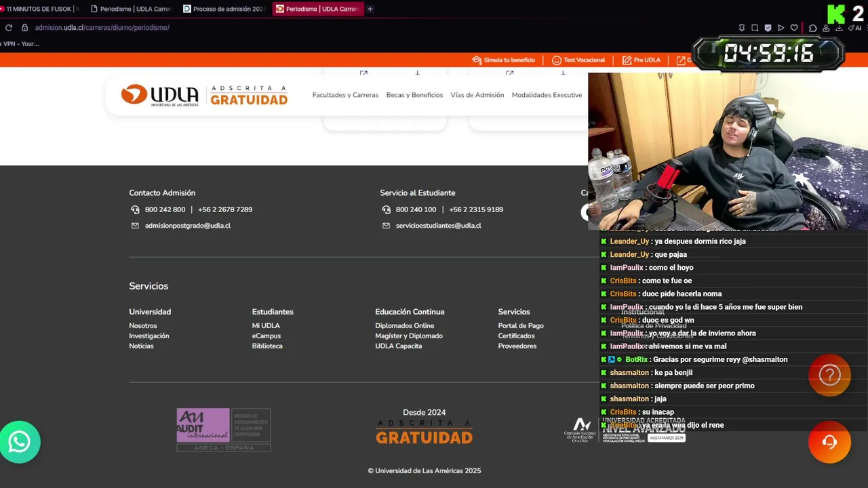The width and height of the screenshot is (868, 488).
Task: Switch to 11 MINUTOS DE FUSOK tab
Action: pos(41,9)
